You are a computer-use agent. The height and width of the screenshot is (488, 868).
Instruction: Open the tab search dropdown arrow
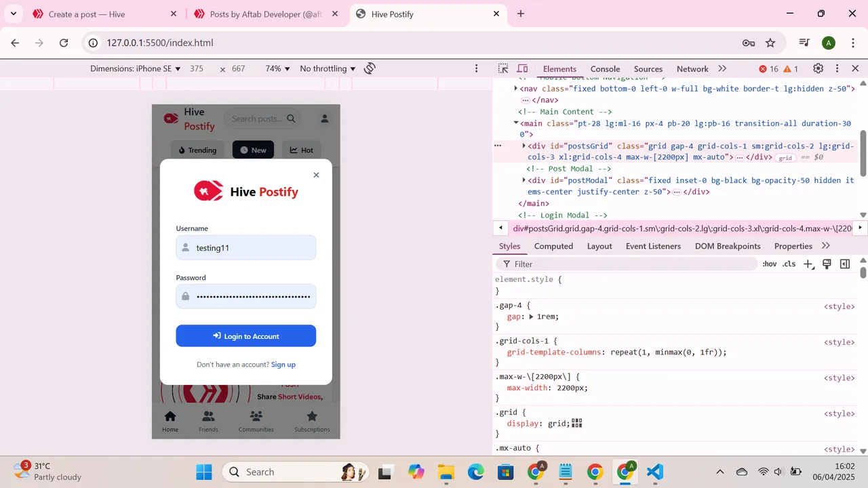[13, 14]
